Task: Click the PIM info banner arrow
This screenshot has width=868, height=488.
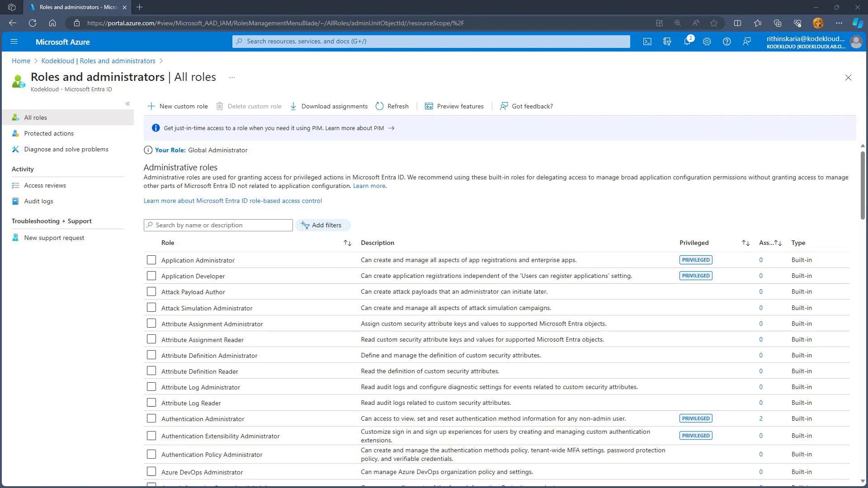Action: tap(392, 128)
